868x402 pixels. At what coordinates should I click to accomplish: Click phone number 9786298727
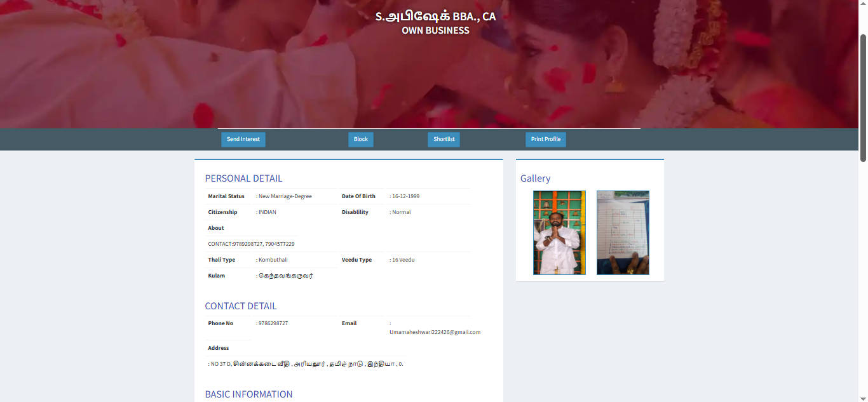pos(273,323)
